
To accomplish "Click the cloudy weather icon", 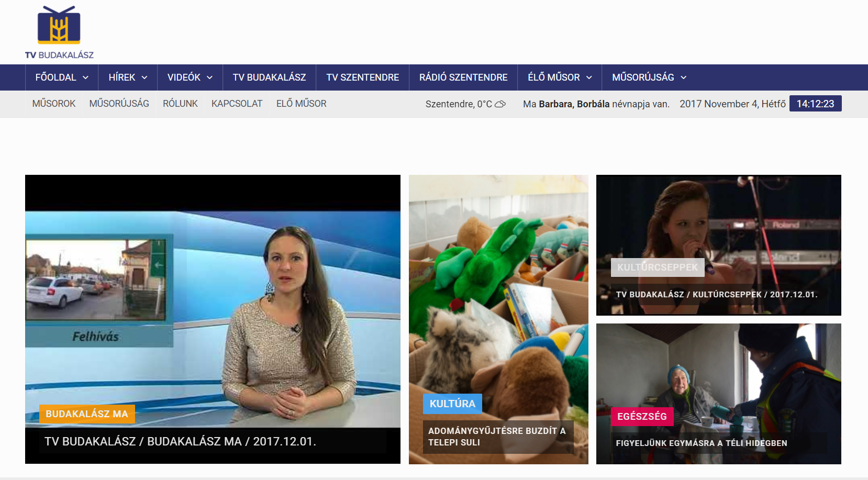I will coord(500,104).
